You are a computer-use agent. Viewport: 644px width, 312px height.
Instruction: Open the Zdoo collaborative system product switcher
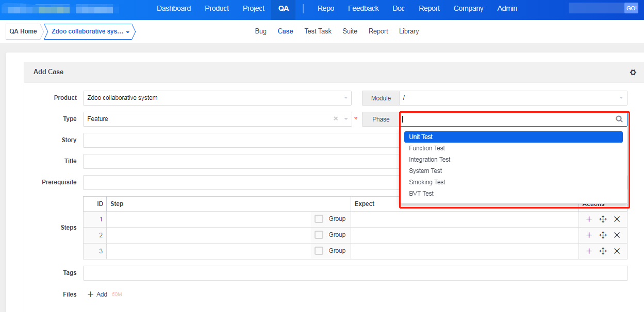point(90,31)
